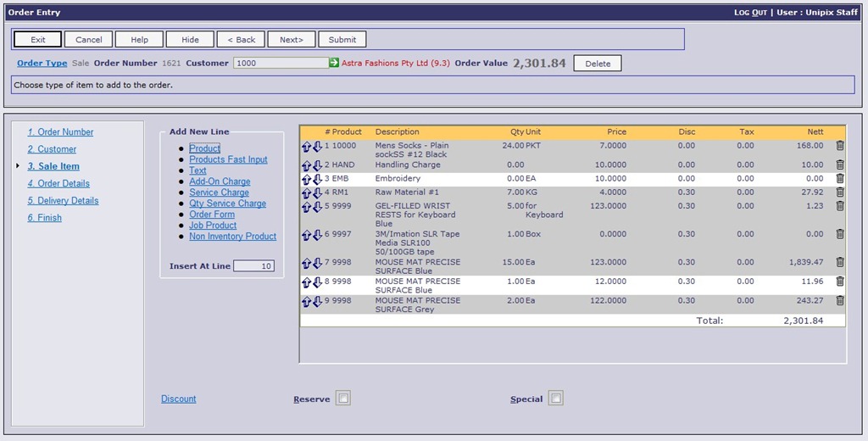Click the Exit button
The width and height of the screenshot is (868, 441).
point(38,39)
